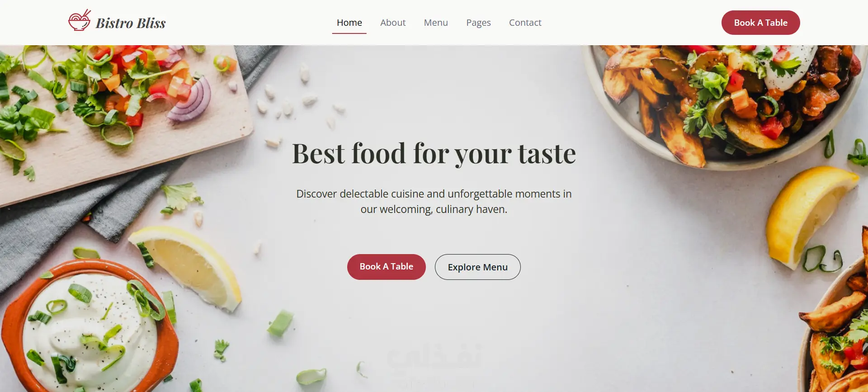868x392 pixels.
Task: Select Menu in the navigation bar
Action: coord(436,23)
